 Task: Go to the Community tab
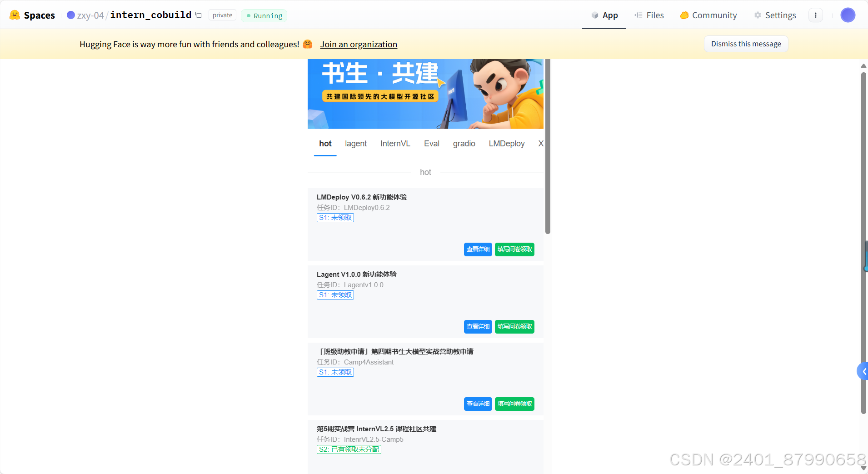[708, 15]
